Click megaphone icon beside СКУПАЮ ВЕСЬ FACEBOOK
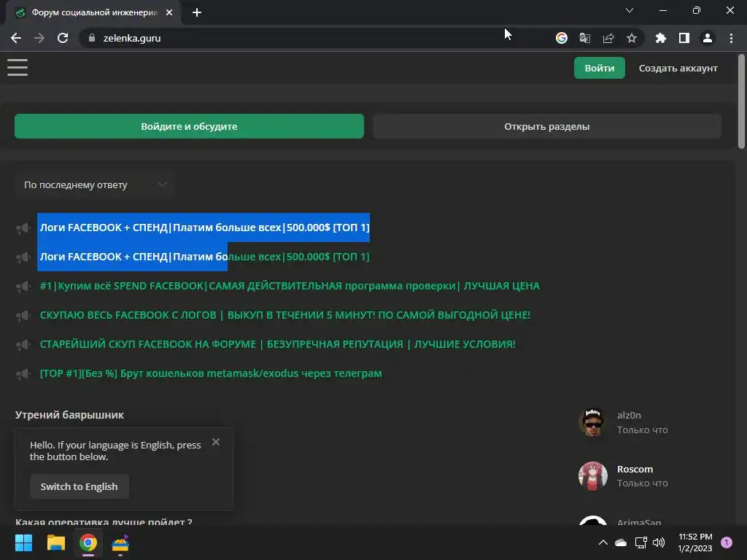 (x=23, y=315)
